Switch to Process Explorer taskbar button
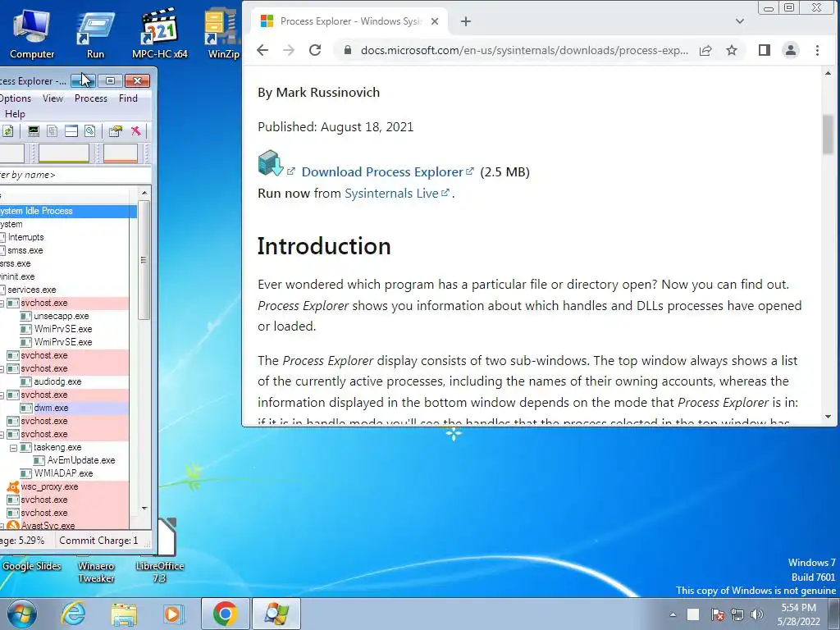Screen dimensions: 840x630 point(276,614)
